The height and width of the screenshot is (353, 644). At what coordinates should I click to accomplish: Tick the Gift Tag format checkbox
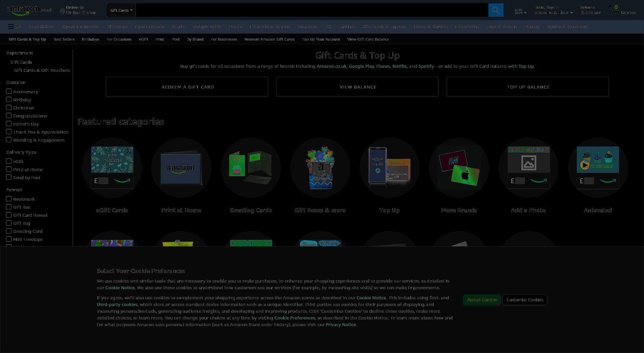coord(9,223)
